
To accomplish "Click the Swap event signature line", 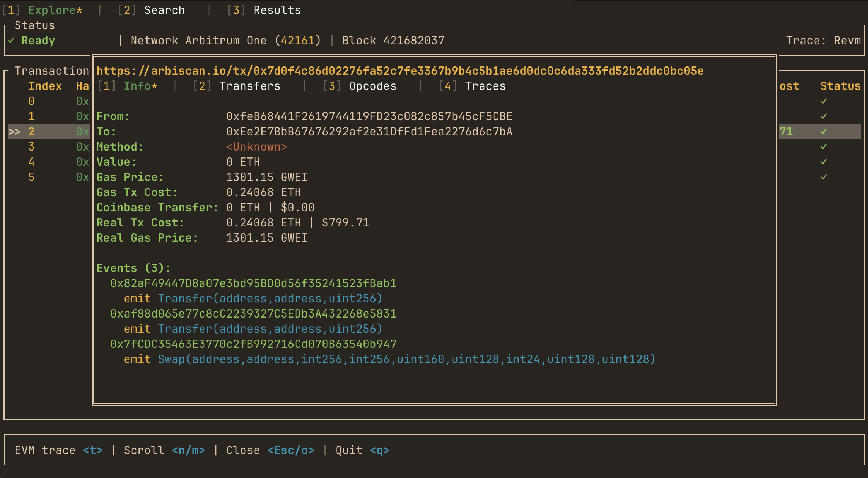I will tap(406, 359).
